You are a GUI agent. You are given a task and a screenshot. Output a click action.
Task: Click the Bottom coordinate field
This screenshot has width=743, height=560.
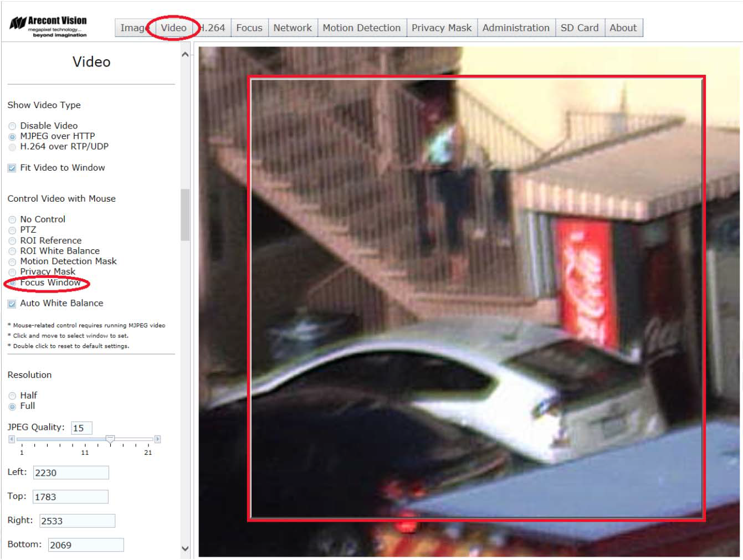click(x=86, y=545)
